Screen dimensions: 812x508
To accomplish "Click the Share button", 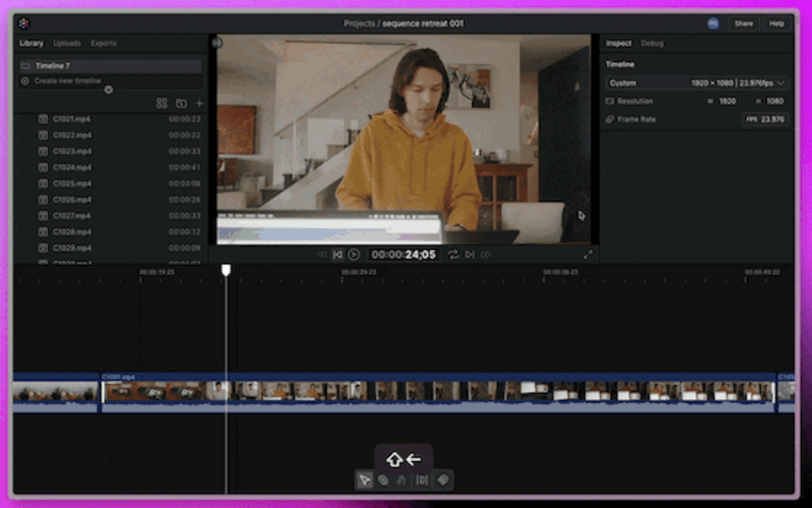I will click(743, 23).
